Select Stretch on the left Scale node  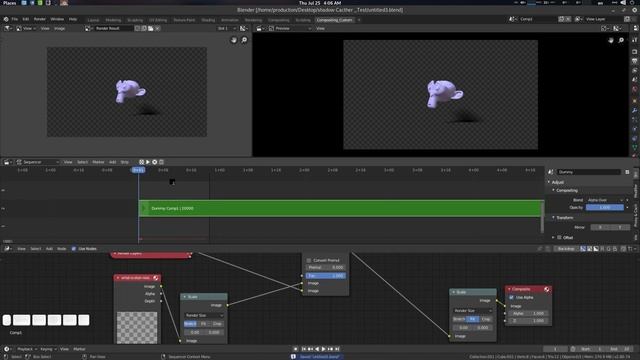pos(190,324)
